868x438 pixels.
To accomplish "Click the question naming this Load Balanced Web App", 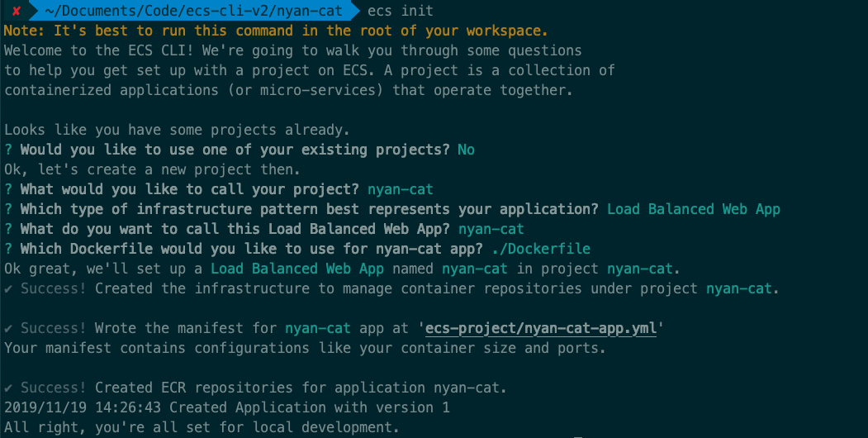I will pyautogui.click(x=235, y=229).
